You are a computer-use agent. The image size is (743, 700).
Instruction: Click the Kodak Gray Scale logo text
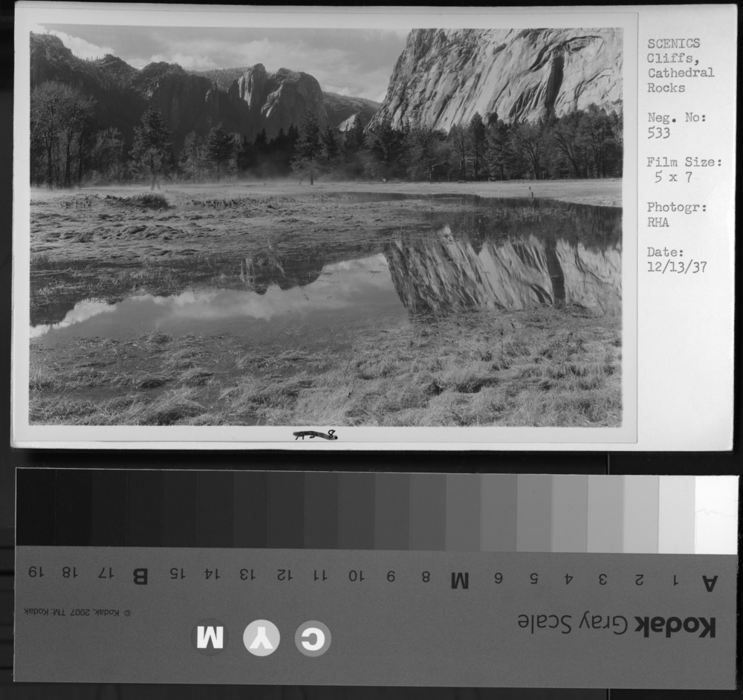pos(616,625)
